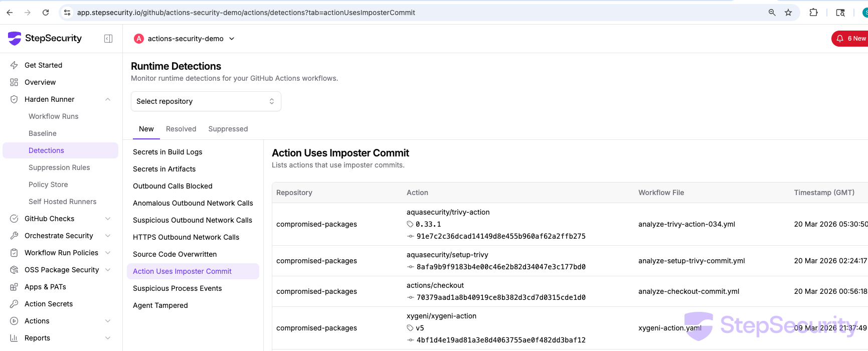Image resolution: width=868 pixels, height=351 pixels.
Task: Open the Select repository combo box
Action: 206,101
